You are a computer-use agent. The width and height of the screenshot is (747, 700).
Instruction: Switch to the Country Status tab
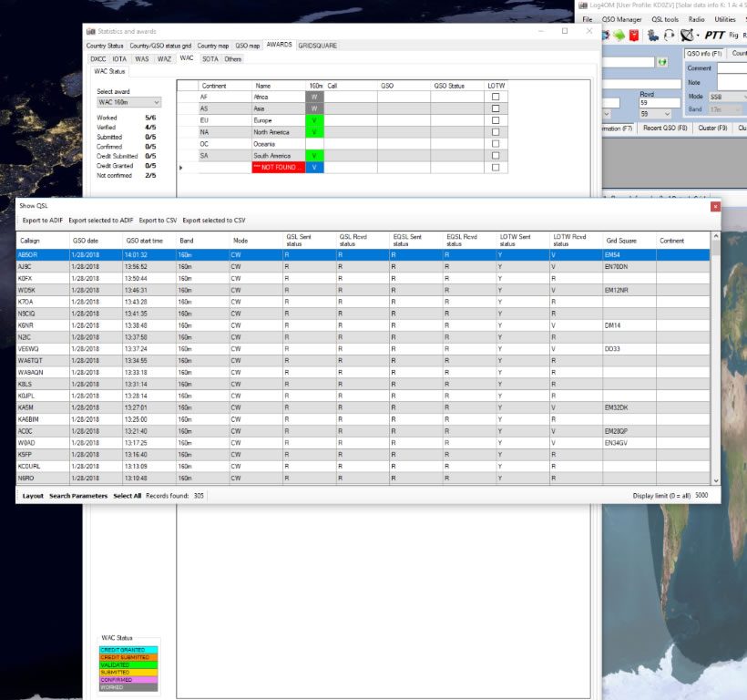[x=105, y=46]
